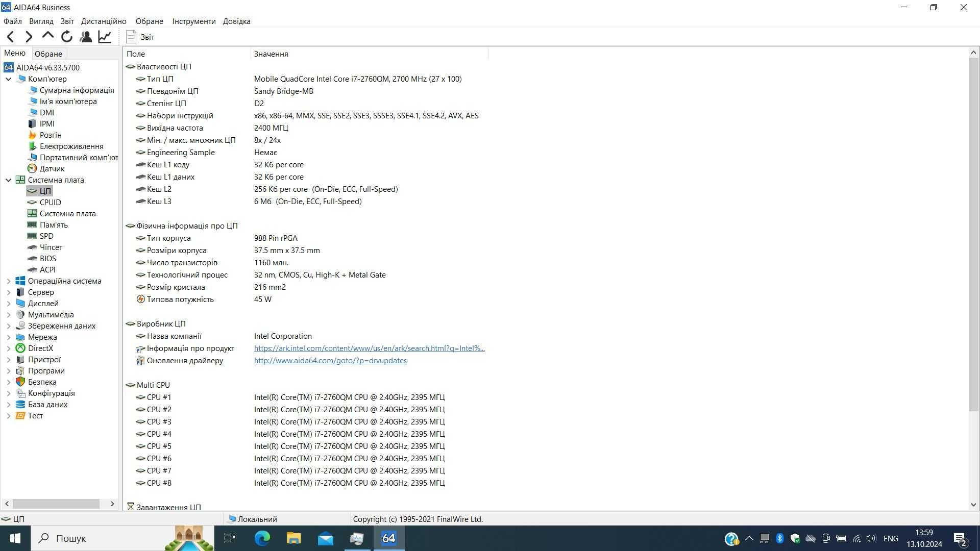Viewport: 980px width, 551px height.
Task: Select the Сумарна інформація tree item
Action: [77, 90]
